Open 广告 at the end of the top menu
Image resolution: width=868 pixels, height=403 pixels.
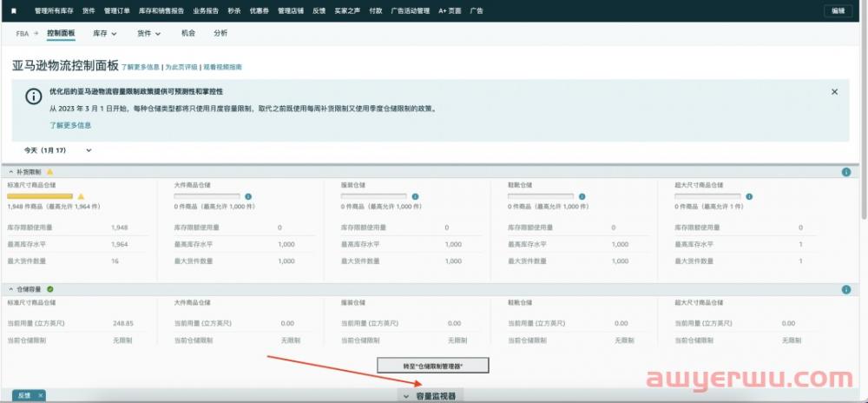pyautogui.click(x=476, y=10)
